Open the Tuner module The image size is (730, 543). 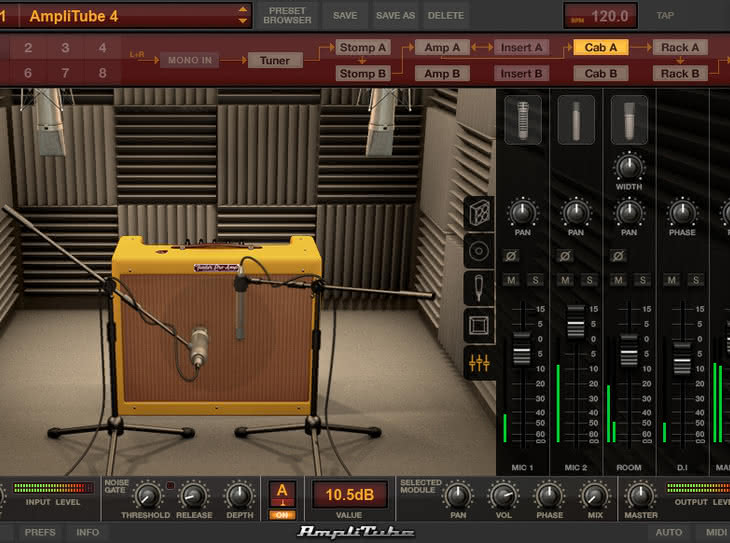click(x=275, y=61)
